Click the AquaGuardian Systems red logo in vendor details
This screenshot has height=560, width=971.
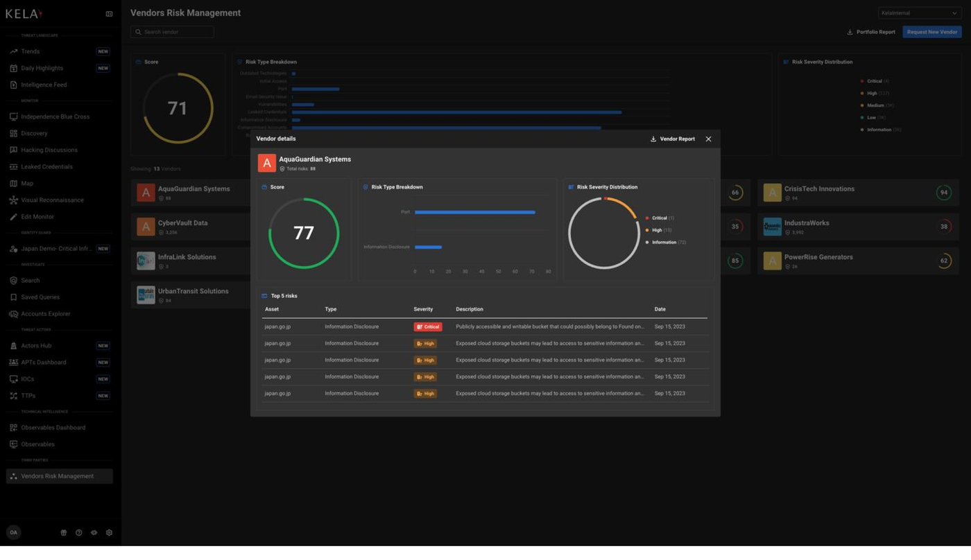click(x=266, y=163)
